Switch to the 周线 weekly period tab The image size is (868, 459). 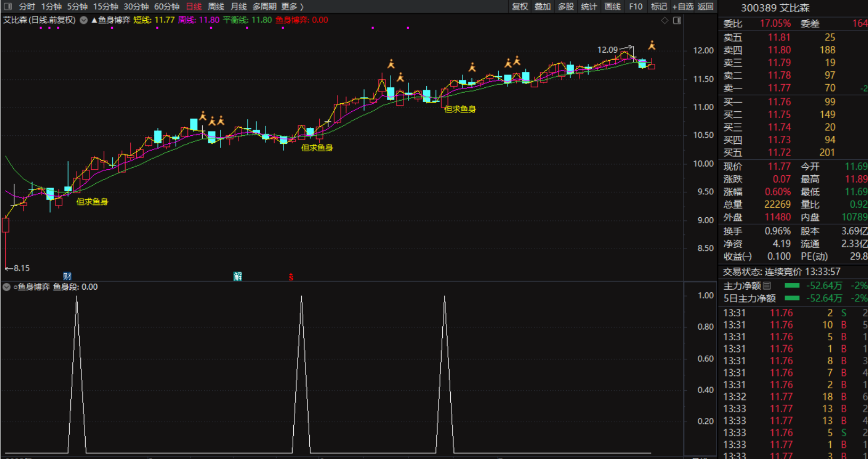(x=216, y=6)
